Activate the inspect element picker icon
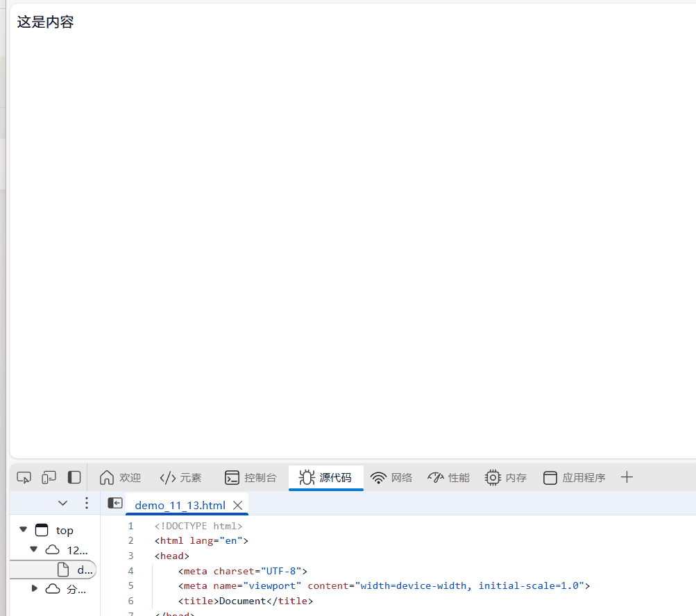Viewport: 696px width, 616px height. [x=24, y=477]
